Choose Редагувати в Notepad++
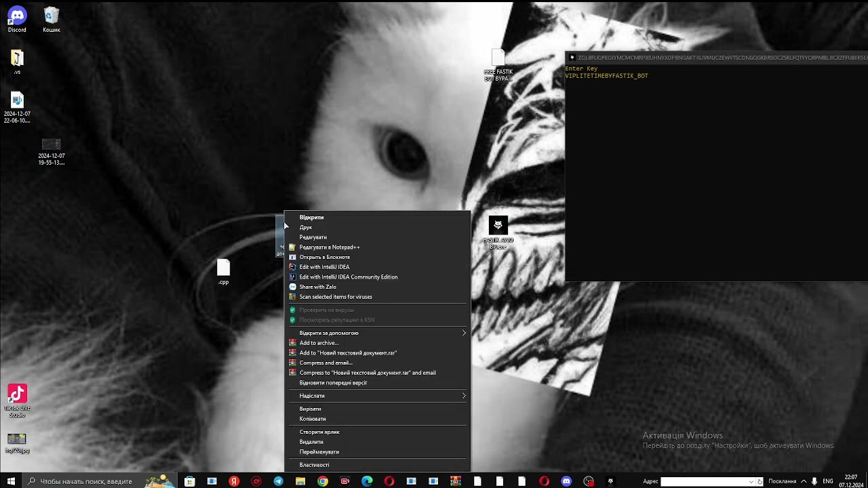The image size is (868, 488). tap(377, 247)
